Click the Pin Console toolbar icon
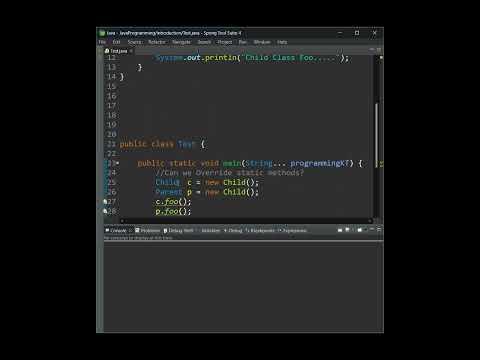The height and width of the screenshot is (360, 480). 340,230
